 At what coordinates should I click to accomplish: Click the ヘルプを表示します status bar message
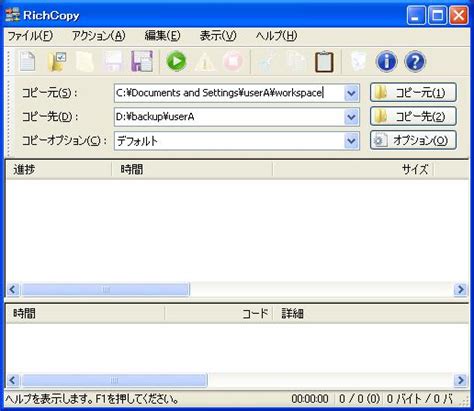pyautogui.click(x=92, y=399)
